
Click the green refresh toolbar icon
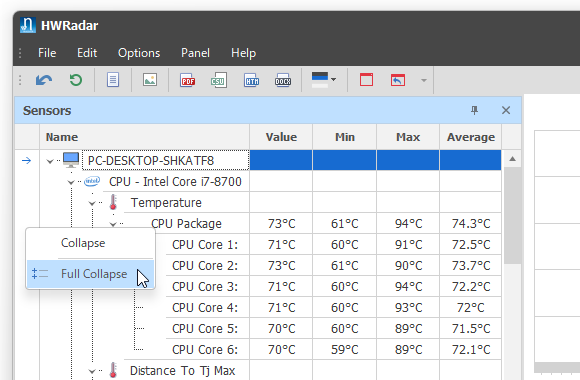(x=76, y=80)
